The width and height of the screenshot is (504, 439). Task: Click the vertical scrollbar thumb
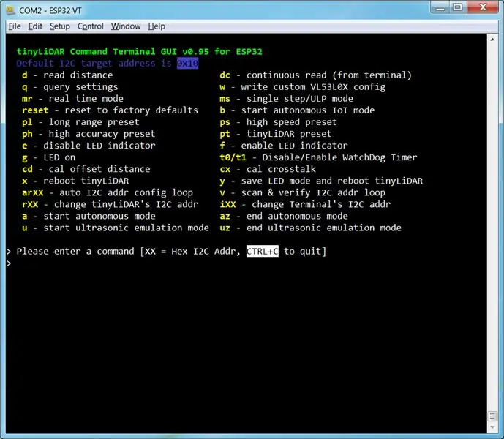(492, 416)
